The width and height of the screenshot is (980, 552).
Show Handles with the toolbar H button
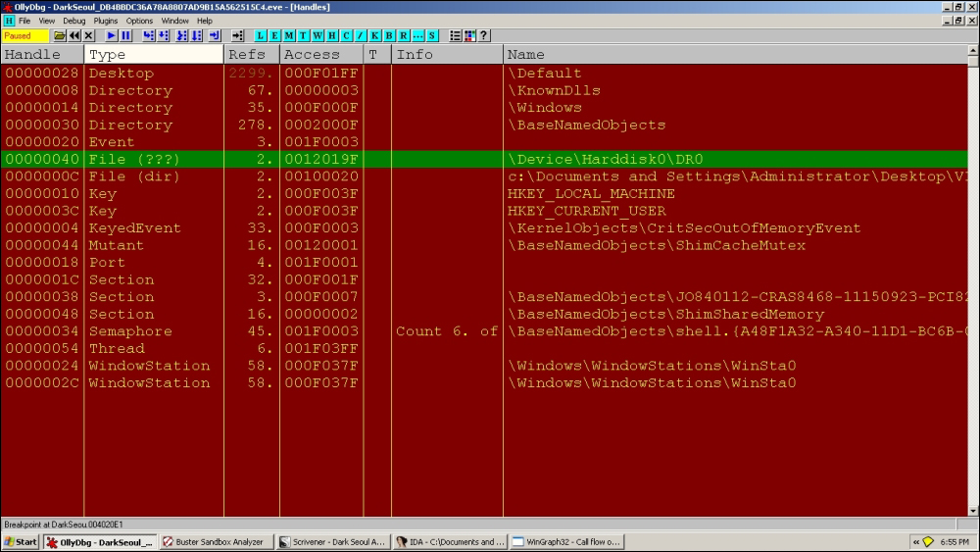pos(332,35)
